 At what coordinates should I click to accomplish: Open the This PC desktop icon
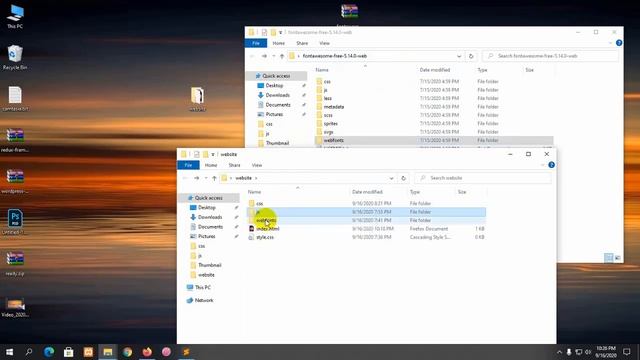pyautogui.click(x=15, y=16)
